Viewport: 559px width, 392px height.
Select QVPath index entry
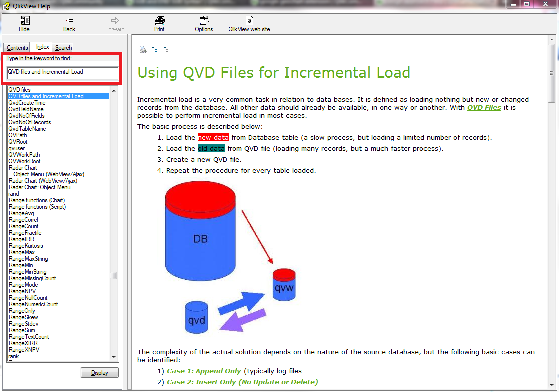pyautogui.click(x=18, y=135)
